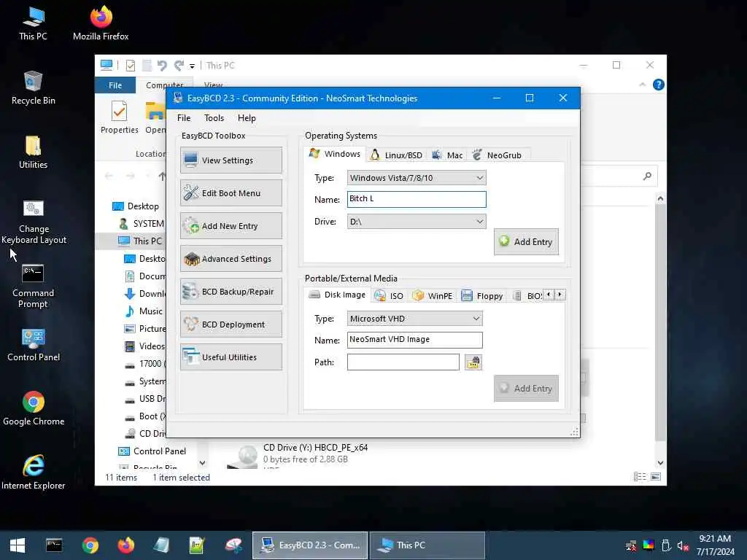
Task: Open CD Drive (Y:) HBCD_PE_x64
Action: pyautogui.click(x=298, y=455)
